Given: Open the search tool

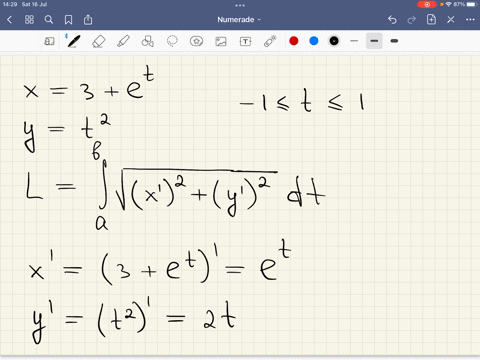Looking at the screenshot, I should (x=49, y=20).
